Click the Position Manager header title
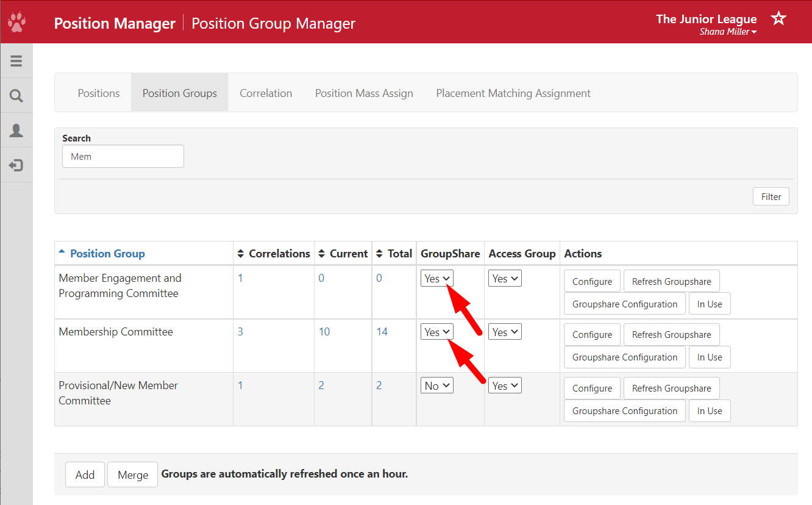The height and width of the screenshot is (505, 812). coord(115,23)
